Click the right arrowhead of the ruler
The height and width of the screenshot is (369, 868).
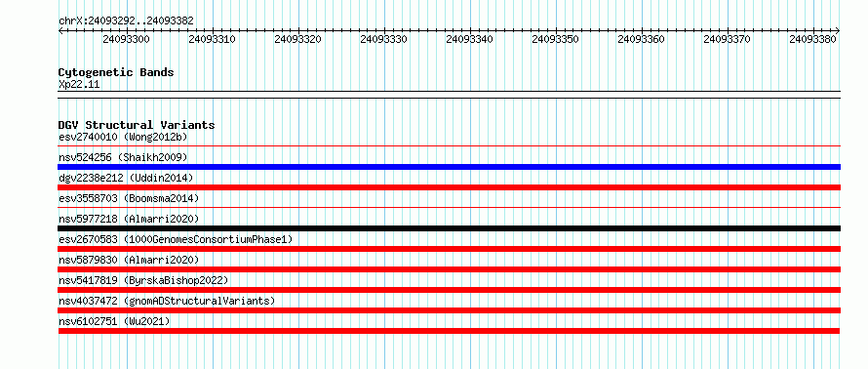(x=838, y=30)
